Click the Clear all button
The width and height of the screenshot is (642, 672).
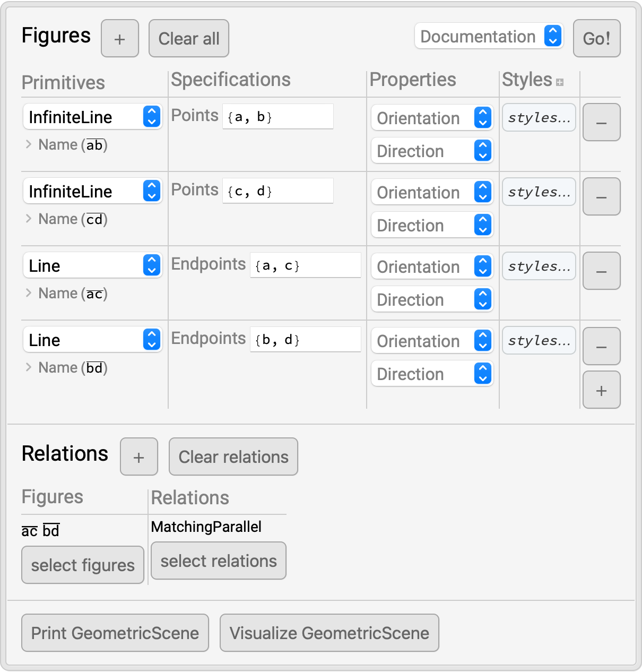click(x=189, y=39)
